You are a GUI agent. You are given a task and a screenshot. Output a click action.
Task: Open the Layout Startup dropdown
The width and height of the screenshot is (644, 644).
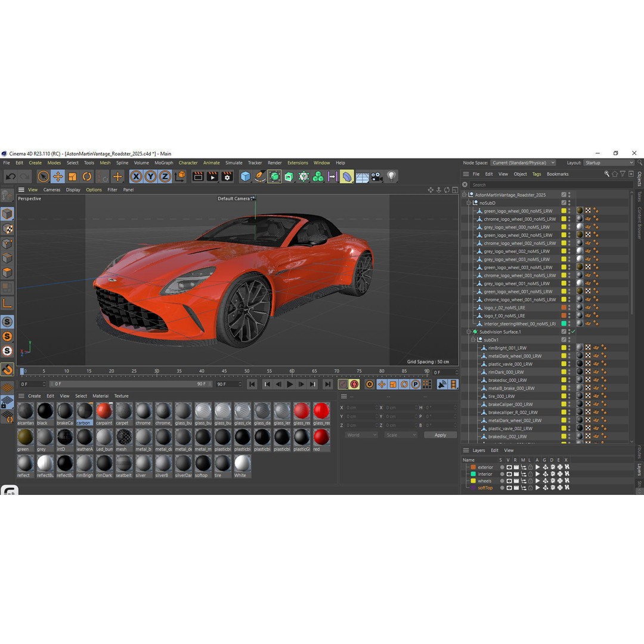click(609, 163)
